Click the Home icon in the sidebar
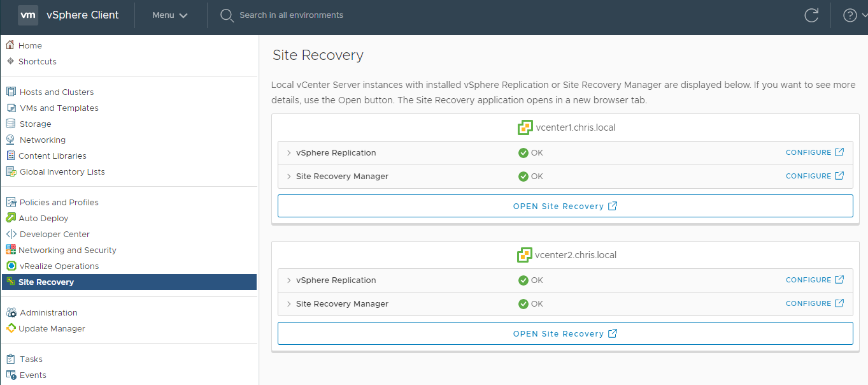The width and height of the screenshot is (868, 385). coord(10,45)
